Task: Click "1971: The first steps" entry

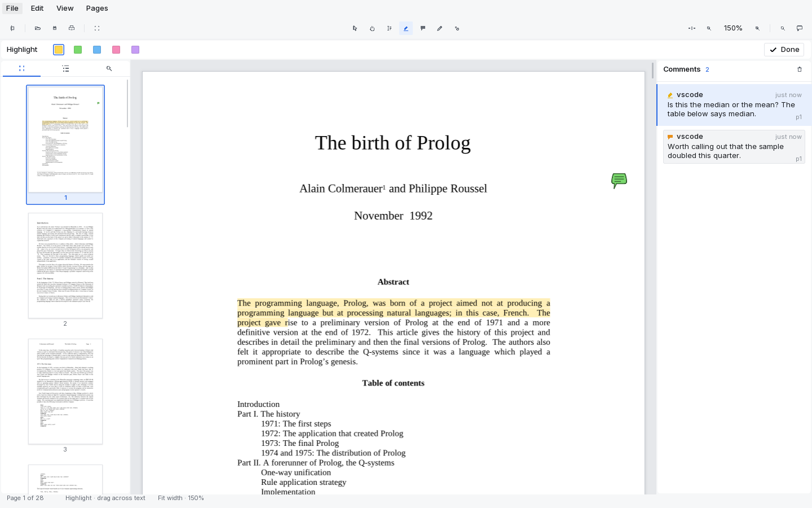Action: click(296, 424)
